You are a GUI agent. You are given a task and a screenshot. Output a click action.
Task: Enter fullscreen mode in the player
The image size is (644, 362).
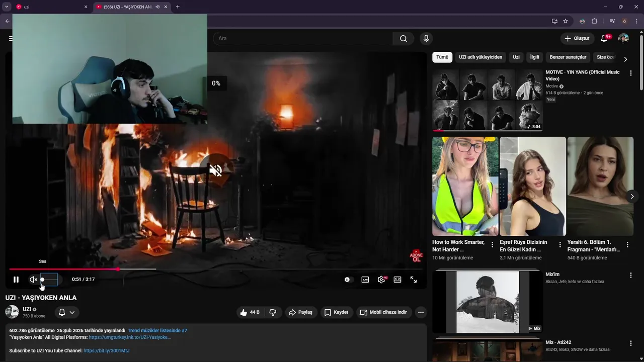click(414, 280)
